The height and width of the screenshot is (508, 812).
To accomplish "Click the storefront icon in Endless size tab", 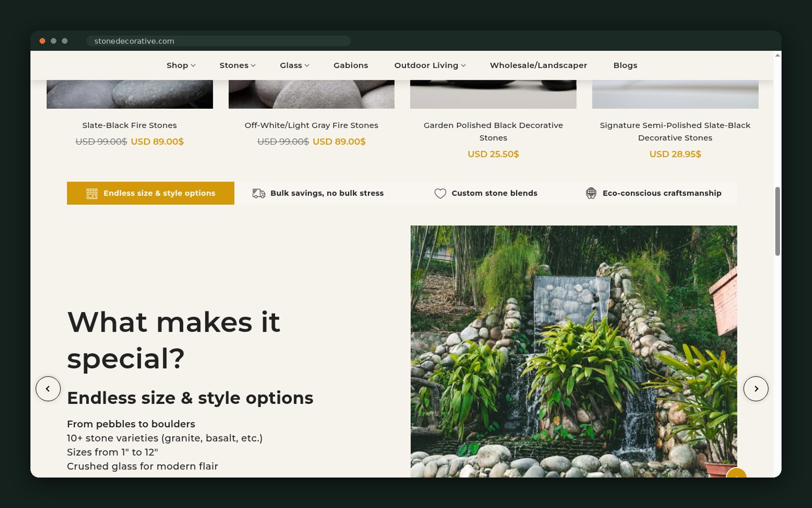I will click(x=92, y=194).
